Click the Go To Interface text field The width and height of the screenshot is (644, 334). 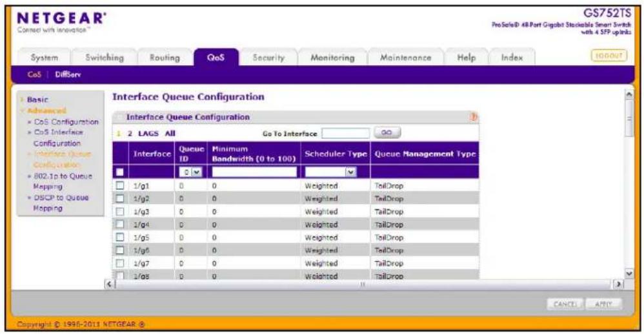click(x=345, y=133)
